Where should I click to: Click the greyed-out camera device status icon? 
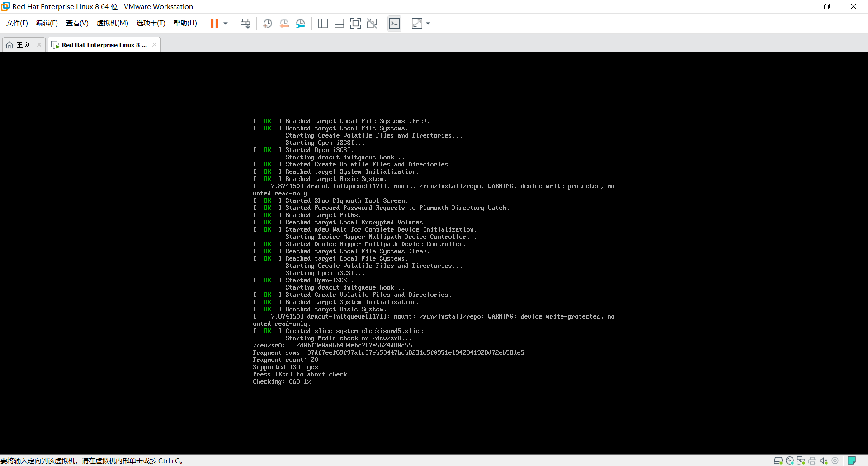click(835, 461)
